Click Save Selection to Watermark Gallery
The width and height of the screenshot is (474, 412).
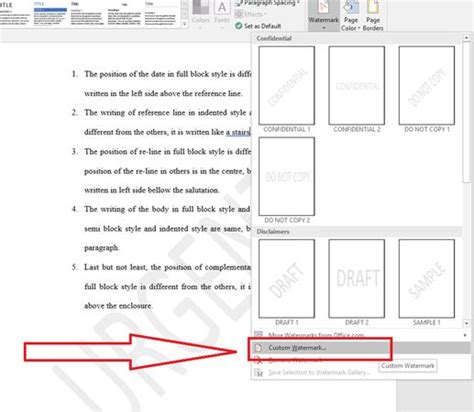tap(361, 372)
